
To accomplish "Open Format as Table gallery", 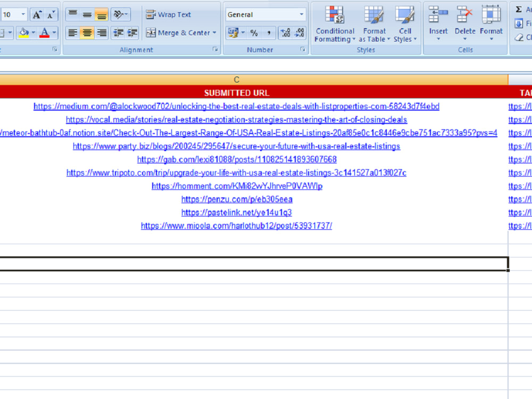I will [x=375, y=24].
